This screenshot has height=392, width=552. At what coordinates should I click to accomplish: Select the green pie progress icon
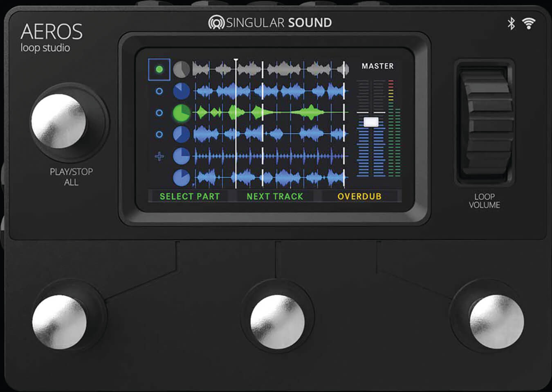181,113
